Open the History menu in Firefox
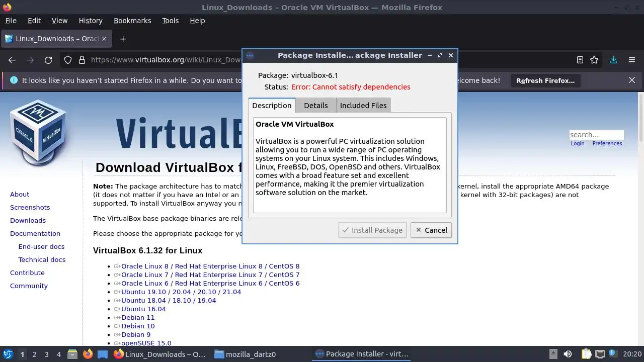Screen dimensions: 644x362 point(91,21)
